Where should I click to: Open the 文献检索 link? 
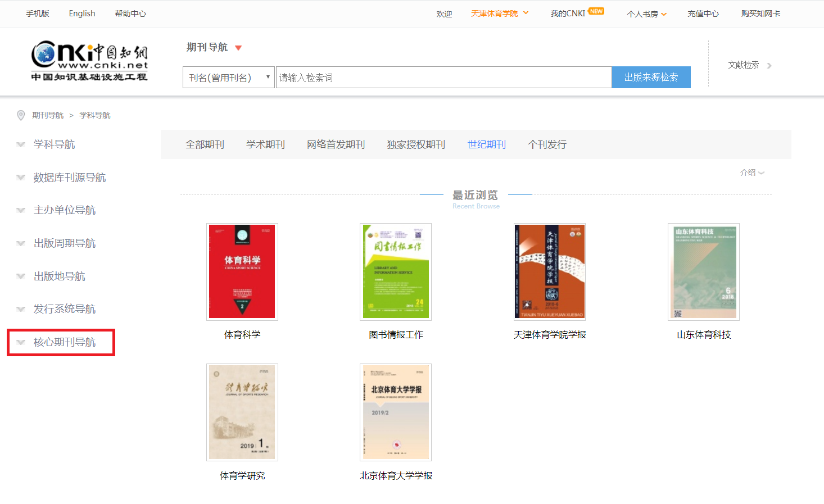coord(744,65)
